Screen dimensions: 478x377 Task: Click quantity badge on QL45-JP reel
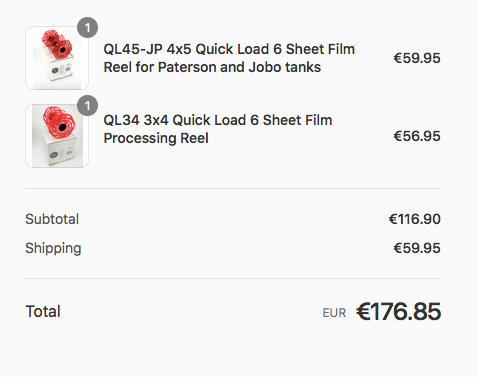pos(87,27)
